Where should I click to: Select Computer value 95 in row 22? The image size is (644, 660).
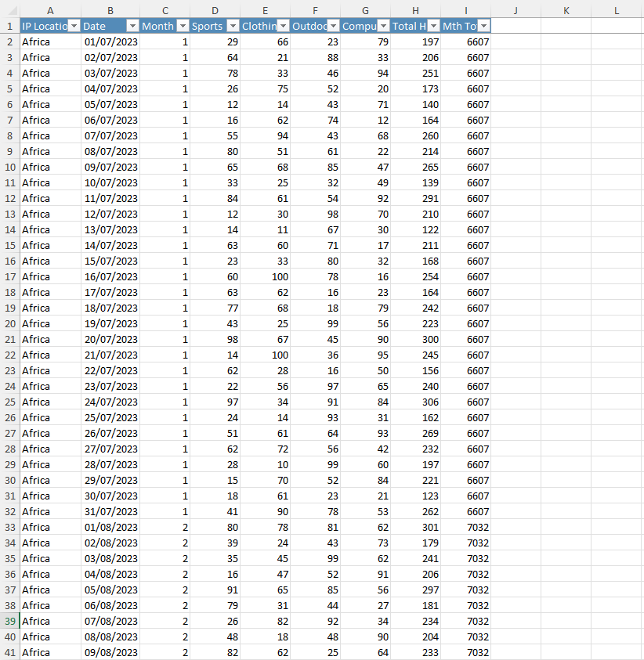point(365,355)
